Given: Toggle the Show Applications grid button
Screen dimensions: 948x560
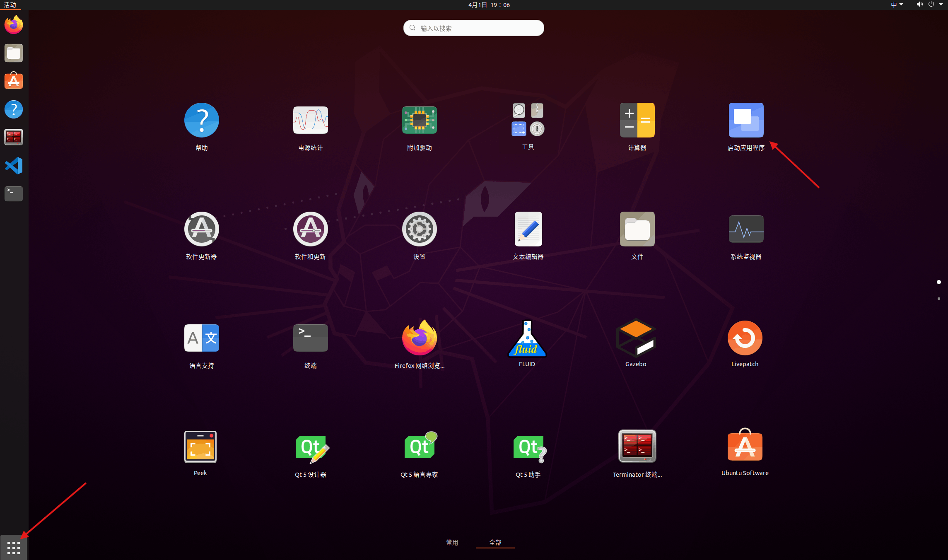Looking at the screenshot, I should coord(14,548).
